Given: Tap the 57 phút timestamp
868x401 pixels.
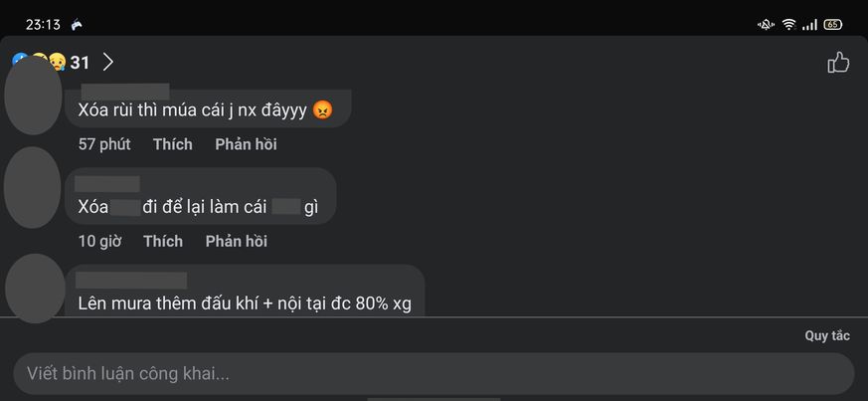Looking at the screenshot, I should 103,144.
